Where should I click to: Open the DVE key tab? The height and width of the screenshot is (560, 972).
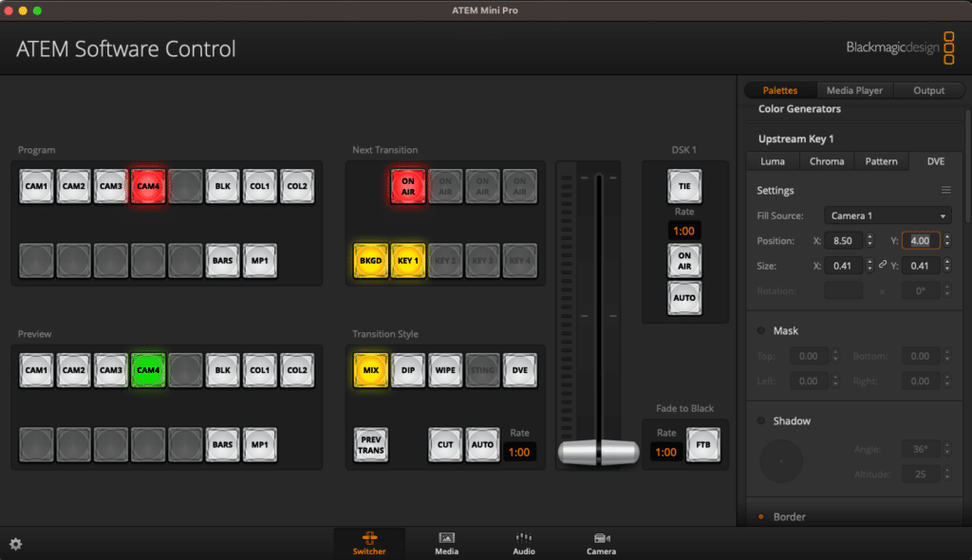click(935, 161)
